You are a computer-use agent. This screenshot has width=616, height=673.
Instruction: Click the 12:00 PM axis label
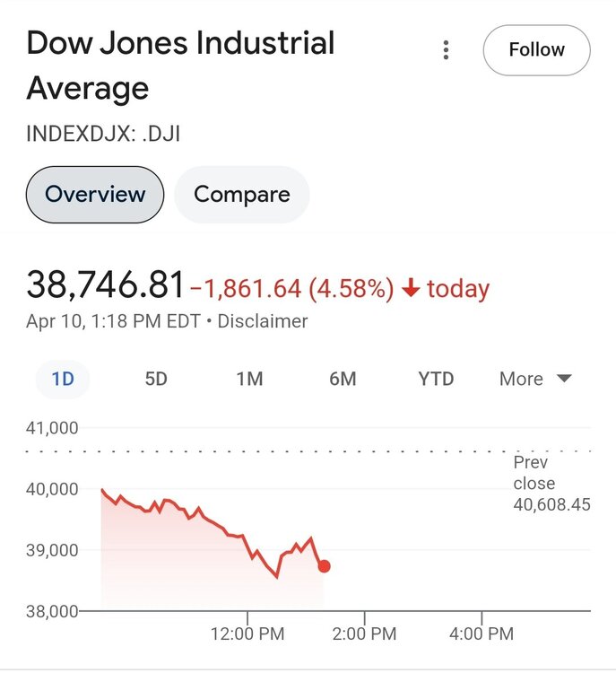247,634
